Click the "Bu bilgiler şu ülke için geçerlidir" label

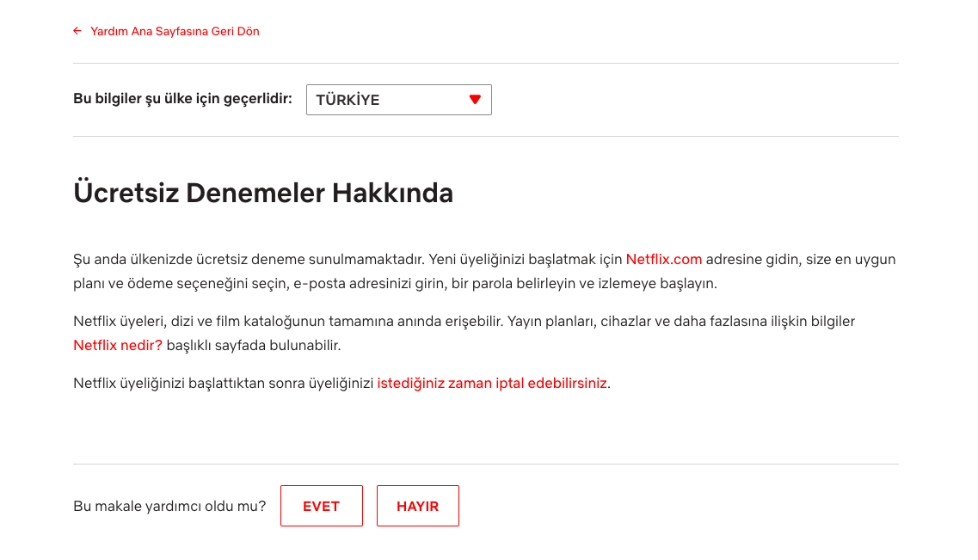(x=182, y=99)
